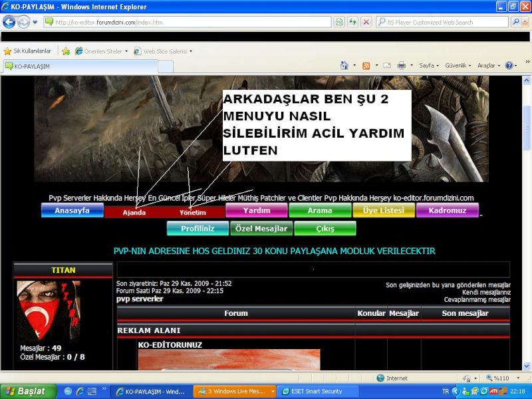Expand the command bar overflow chevron
532x399 pixels.
coord(527,62)
